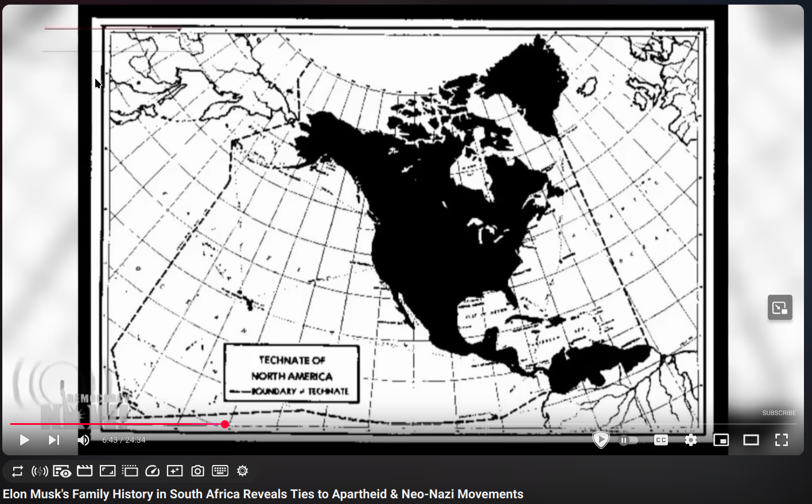The height and width of the screenshot is (504, 812).
Task: Click the sparkles video filter icon
Action: tap(174, 471)
